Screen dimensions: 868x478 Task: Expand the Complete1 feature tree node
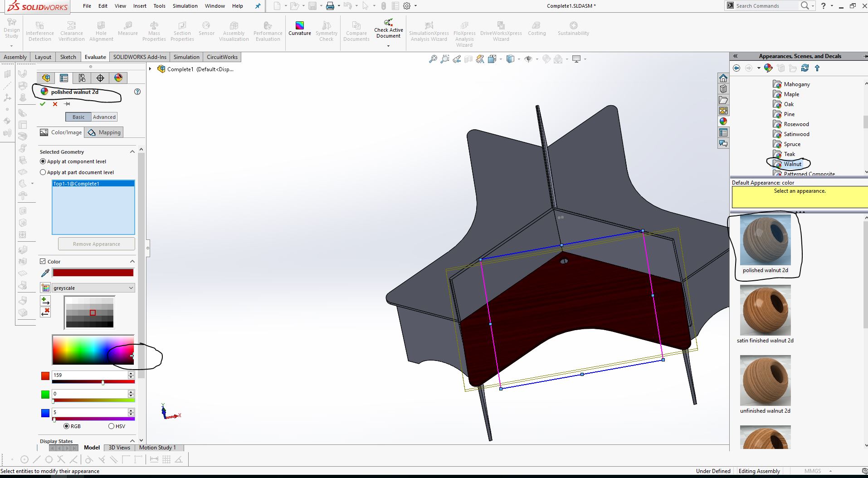tap(150, 69)
